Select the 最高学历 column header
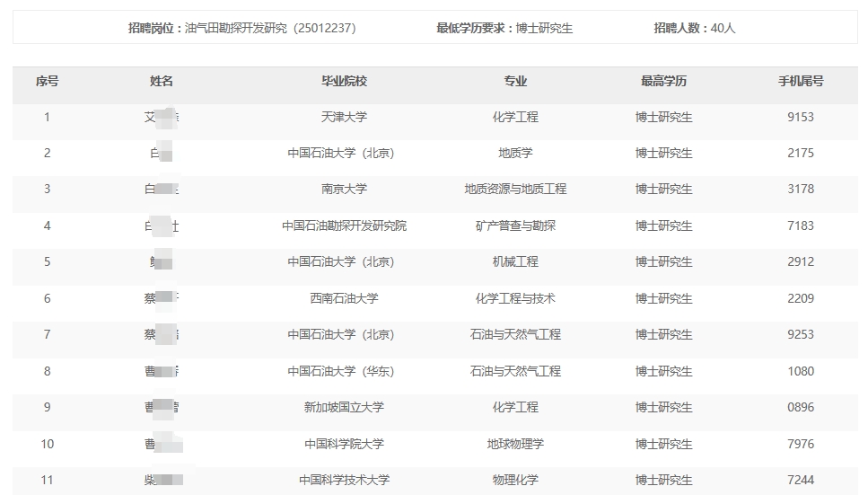The height and width of the screenshot is (495, 868). click(663, 81)
